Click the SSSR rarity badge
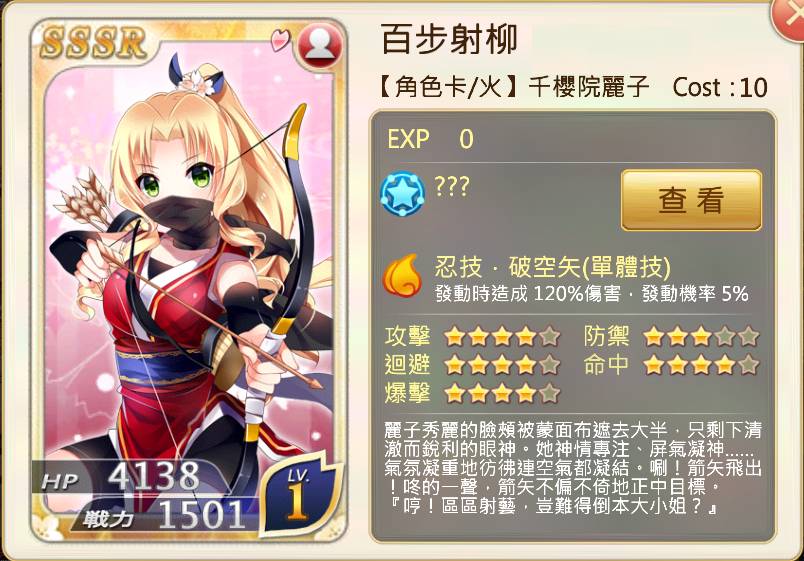 tap(93, 42)
